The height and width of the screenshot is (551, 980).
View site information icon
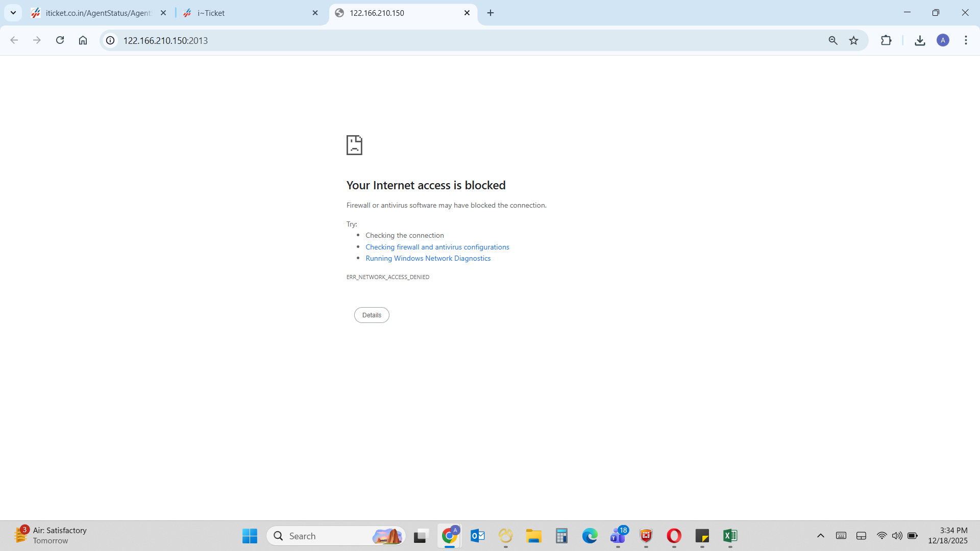[110, 40]
